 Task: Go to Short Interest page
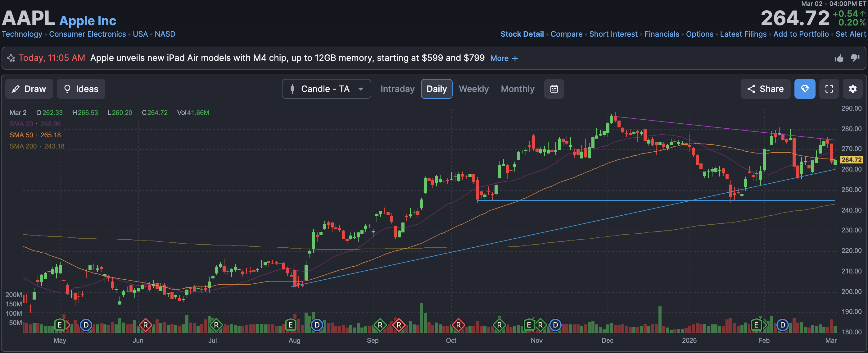(613, 34)
